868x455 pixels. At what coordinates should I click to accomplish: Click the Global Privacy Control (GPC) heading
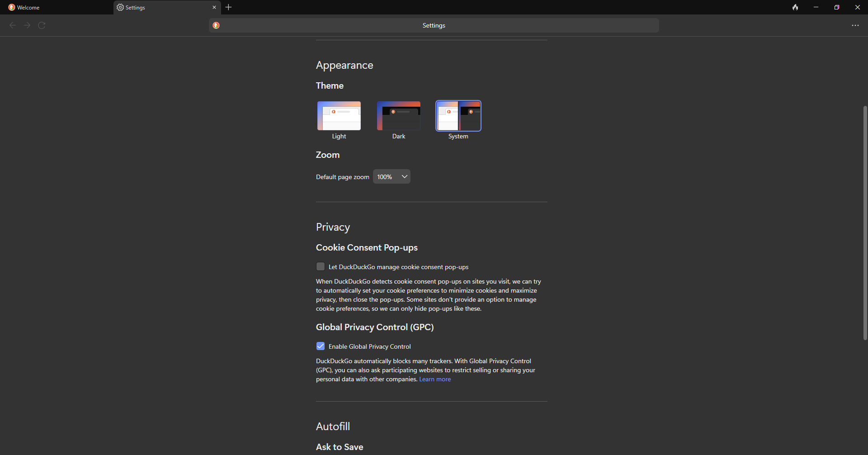pos(375,327)
